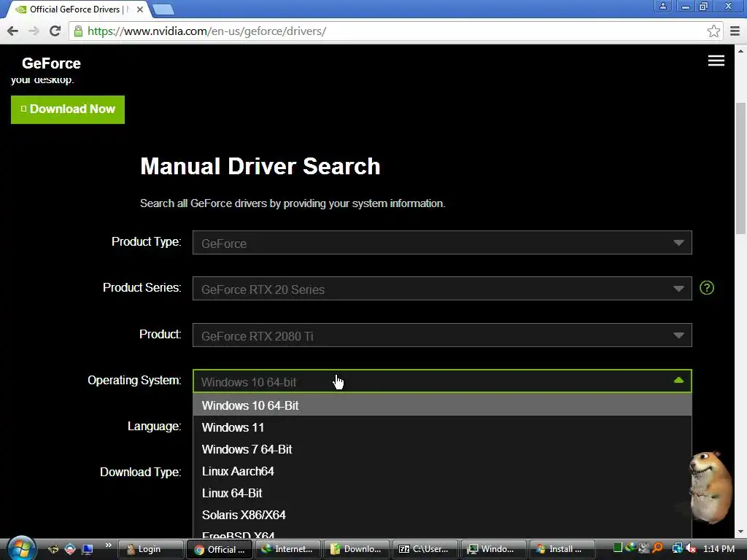The width and height of the screenshot is (747, 560).
Task: Select Windows 7 64-Bit option
Action: [442, 449]
